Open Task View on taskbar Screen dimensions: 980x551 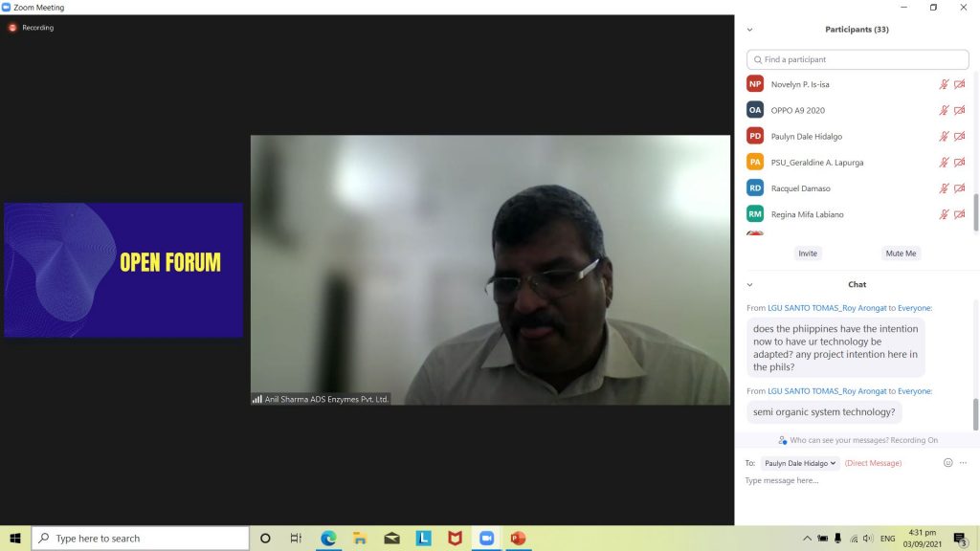[297, 538]
